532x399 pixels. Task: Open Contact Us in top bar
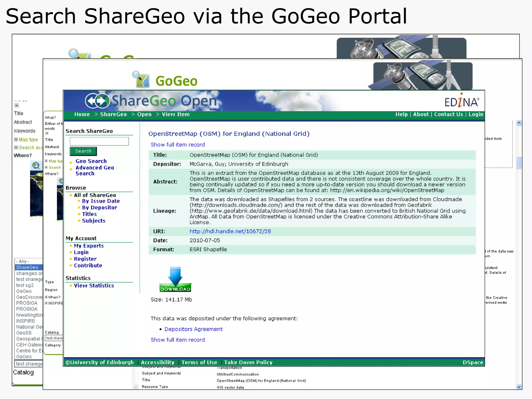[448, 114]
